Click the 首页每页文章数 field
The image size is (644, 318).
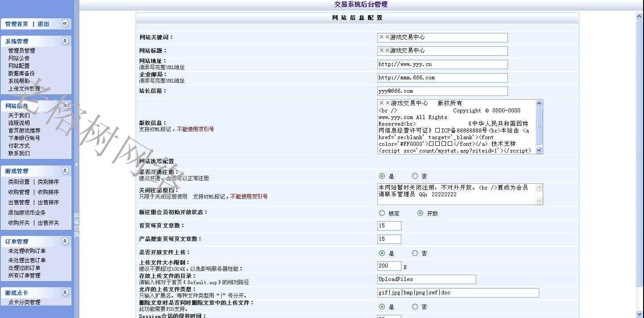389,226
